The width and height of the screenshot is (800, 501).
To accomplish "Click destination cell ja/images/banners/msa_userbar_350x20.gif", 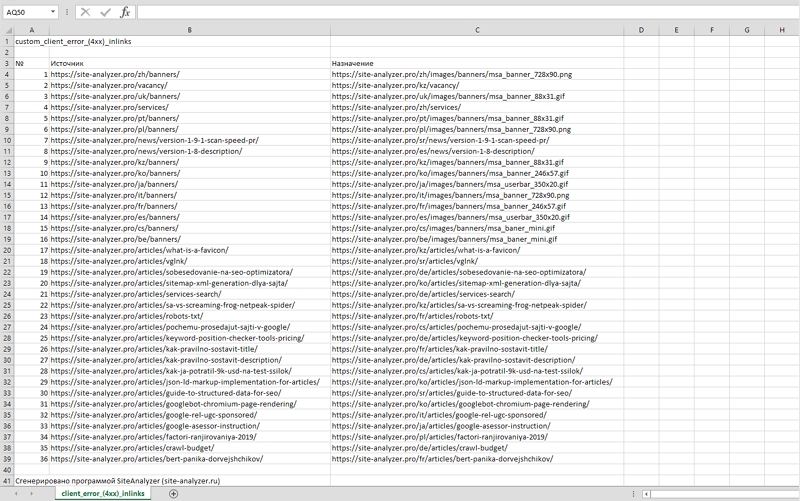I will [477, 184].
